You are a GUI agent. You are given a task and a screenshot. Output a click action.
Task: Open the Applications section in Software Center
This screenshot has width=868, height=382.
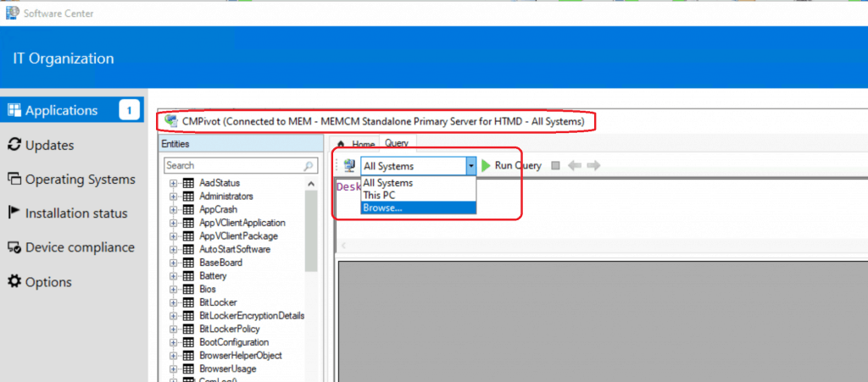(72, 111)
